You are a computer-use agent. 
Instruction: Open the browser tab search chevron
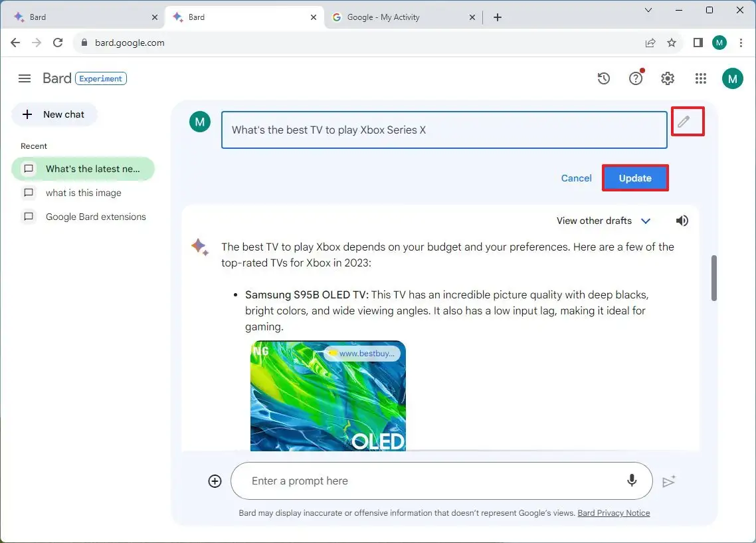648,11
